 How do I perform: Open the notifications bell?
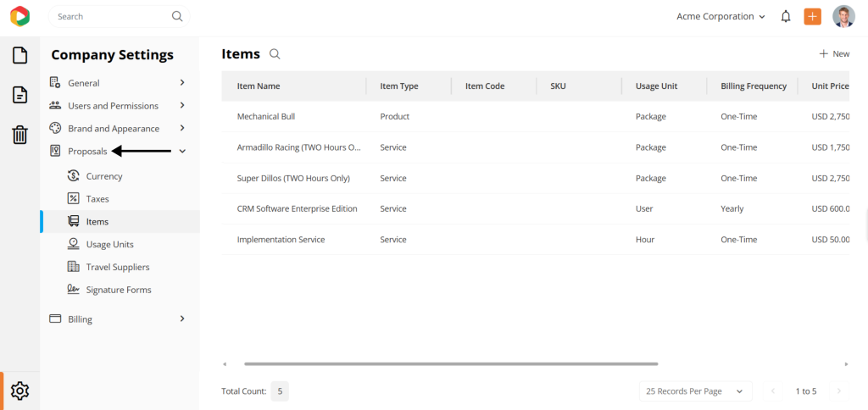pyautogui.click(x=786, y=17)
